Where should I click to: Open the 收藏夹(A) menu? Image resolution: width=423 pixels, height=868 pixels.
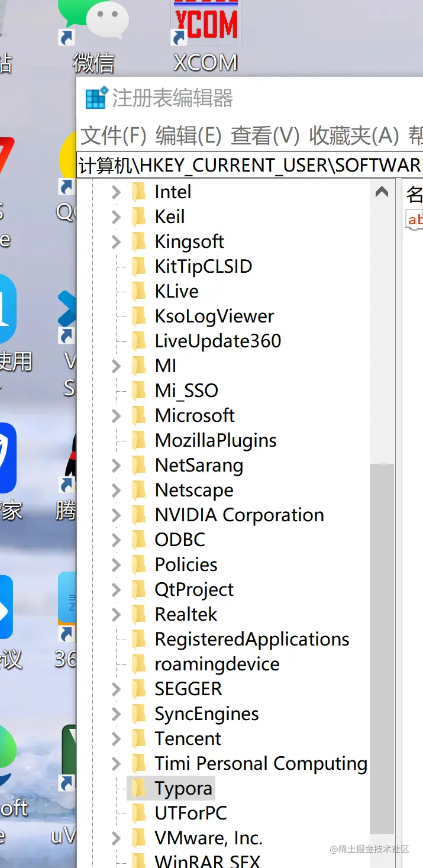tap(354, 136)
